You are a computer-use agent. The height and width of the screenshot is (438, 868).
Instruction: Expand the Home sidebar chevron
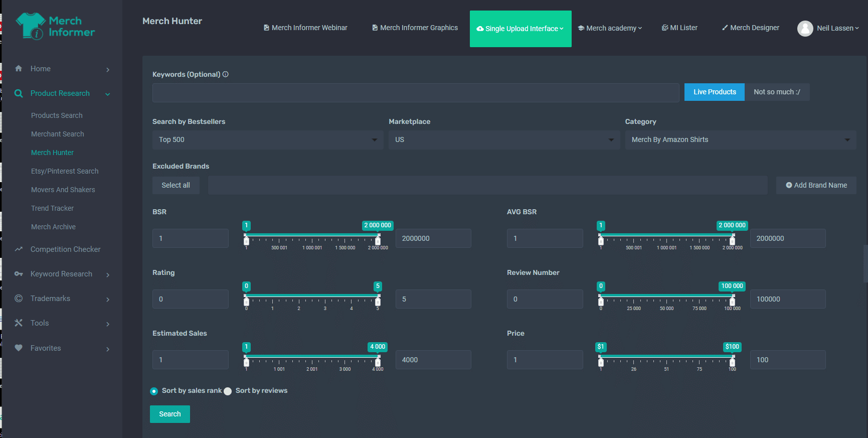pos(108,69)
